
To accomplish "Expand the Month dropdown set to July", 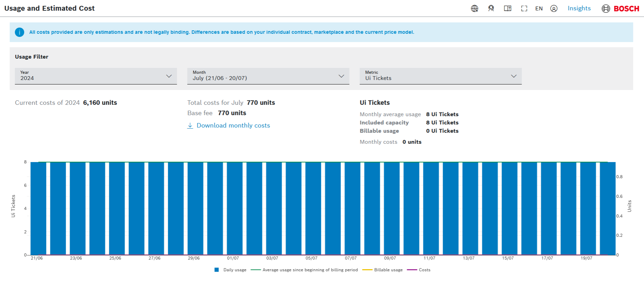I will [268, 76].
